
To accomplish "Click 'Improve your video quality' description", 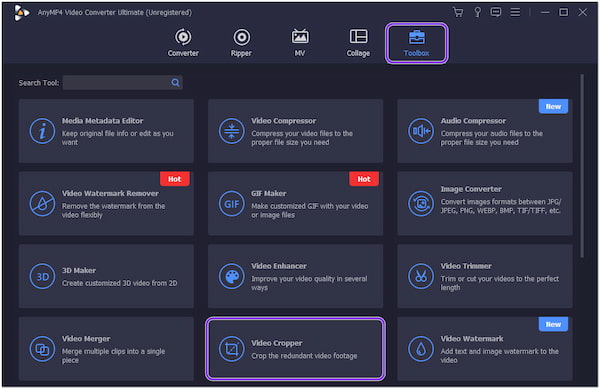I will (x=309, y=283).
